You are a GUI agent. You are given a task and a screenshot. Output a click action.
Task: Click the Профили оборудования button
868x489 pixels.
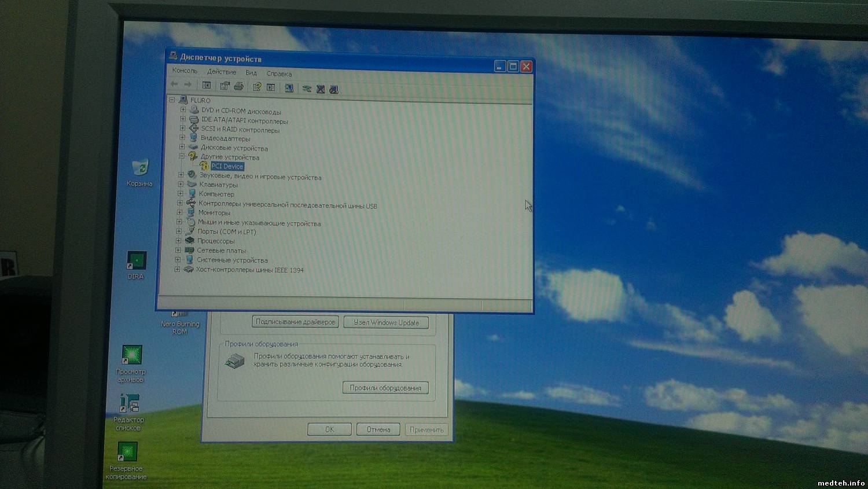[x=385, y=388]
